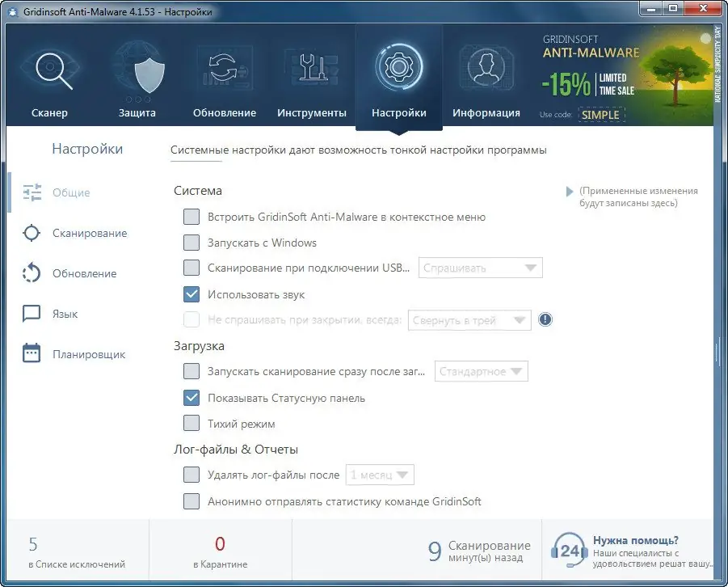Switch to the Сканер tab label
Viewport: 728px width, 587px height.
[x=49, y=113]
